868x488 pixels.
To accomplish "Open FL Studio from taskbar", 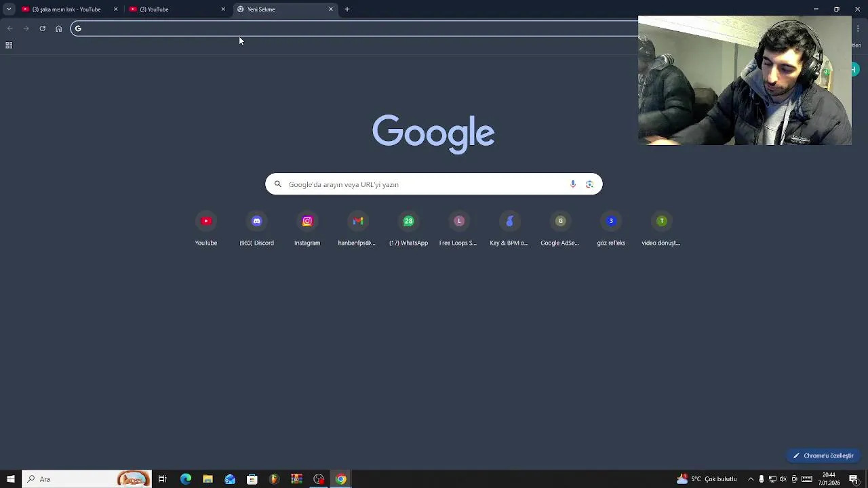I will click(x=274, y=479).
